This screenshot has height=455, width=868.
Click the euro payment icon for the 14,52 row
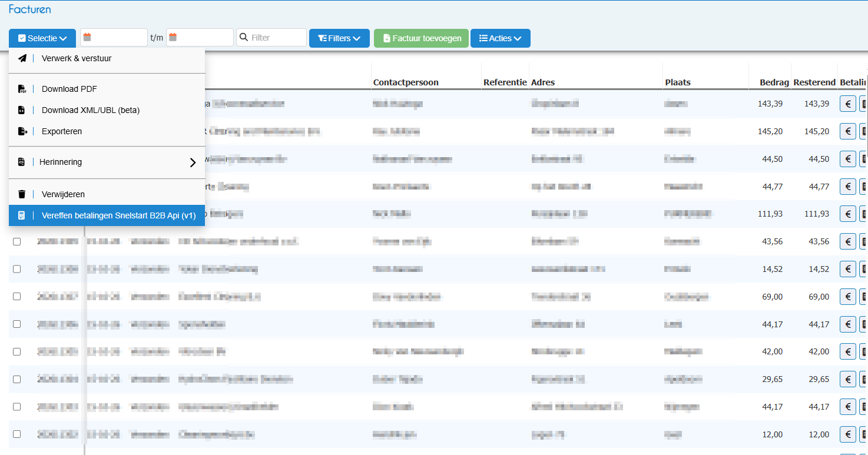(x=847, y=269)
